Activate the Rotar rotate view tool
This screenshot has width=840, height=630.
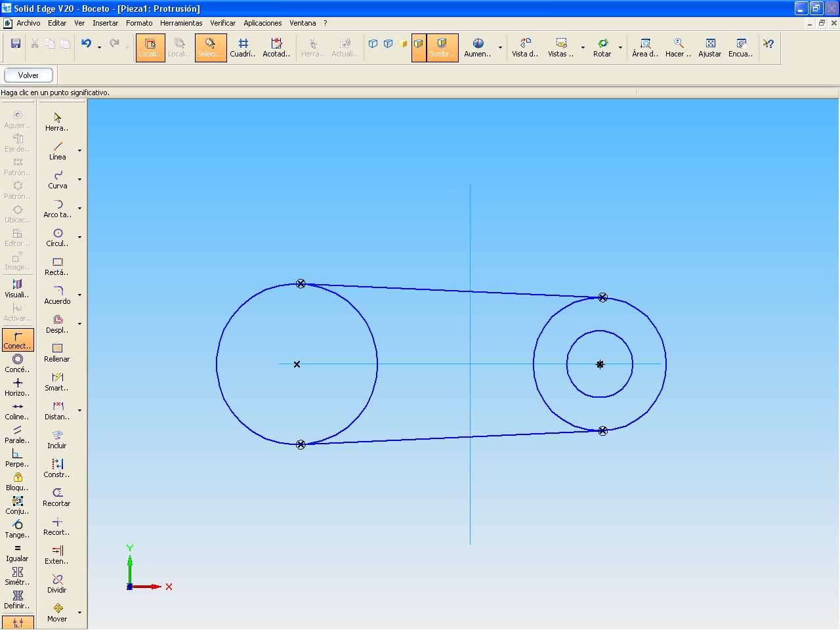tap(602, 48)
